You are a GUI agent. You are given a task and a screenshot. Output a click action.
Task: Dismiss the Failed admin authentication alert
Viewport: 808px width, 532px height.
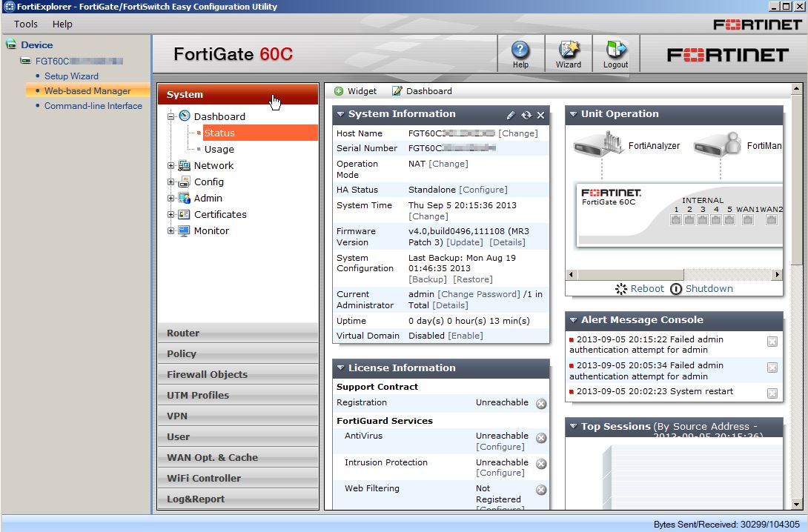point(771,342)
